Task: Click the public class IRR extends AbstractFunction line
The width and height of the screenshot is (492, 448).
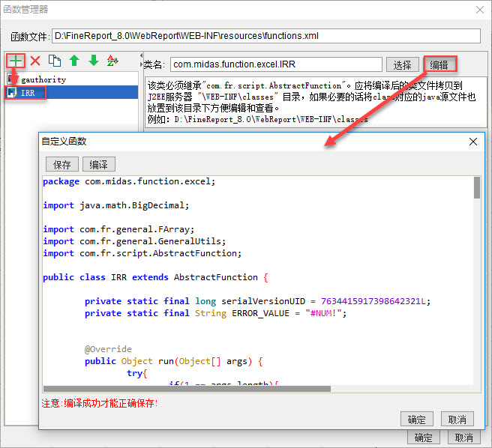Action: pyautogui.click(x=155, y=277)
